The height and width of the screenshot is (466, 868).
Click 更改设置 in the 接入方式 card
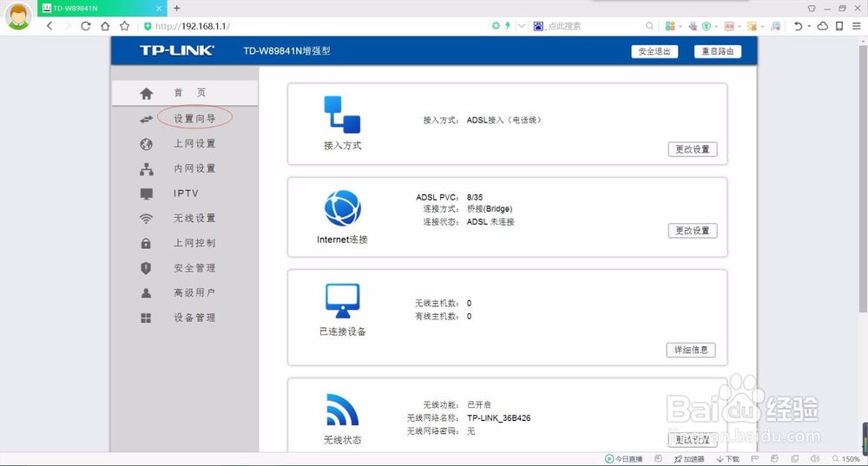(x=693, y=149)
